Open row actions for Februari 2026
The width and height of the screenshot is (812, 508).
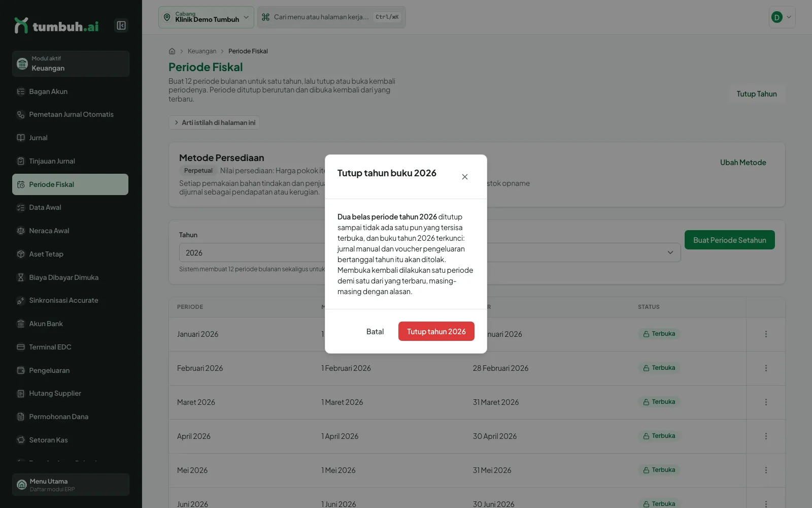[766, 368]
